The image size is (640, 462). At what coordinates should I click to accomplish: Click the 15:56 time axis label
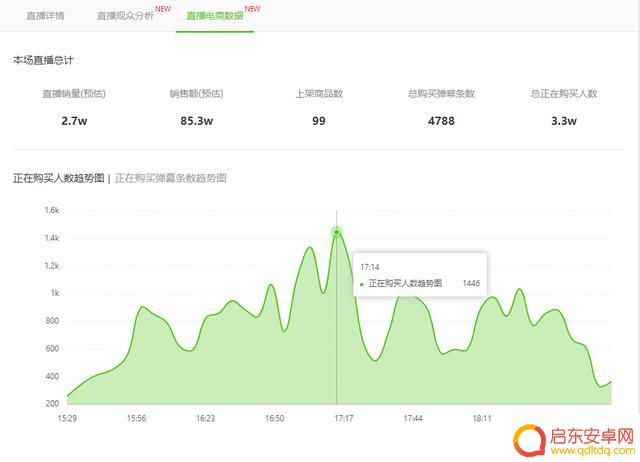136,418
